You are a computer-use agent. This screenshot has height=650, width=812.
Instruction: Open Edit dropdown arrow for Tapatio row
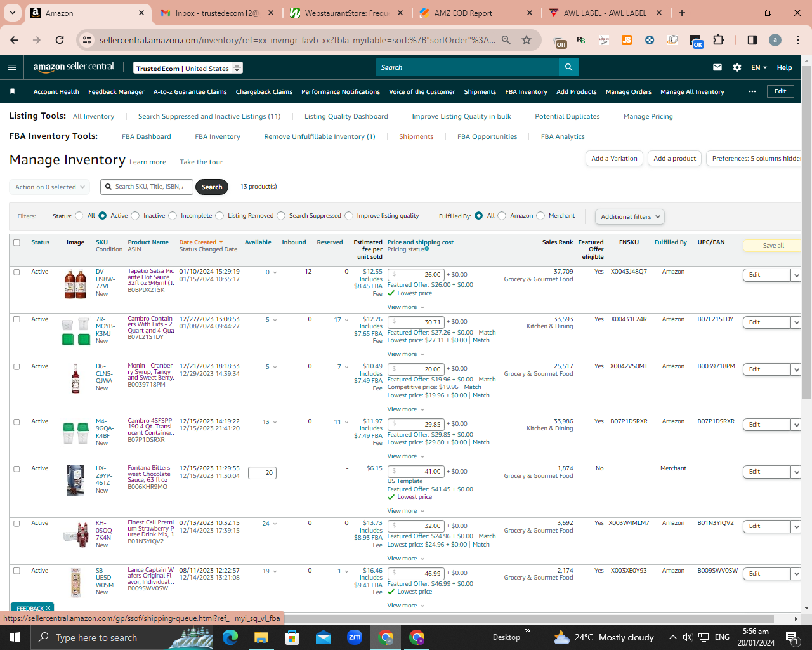coord(796,275)
